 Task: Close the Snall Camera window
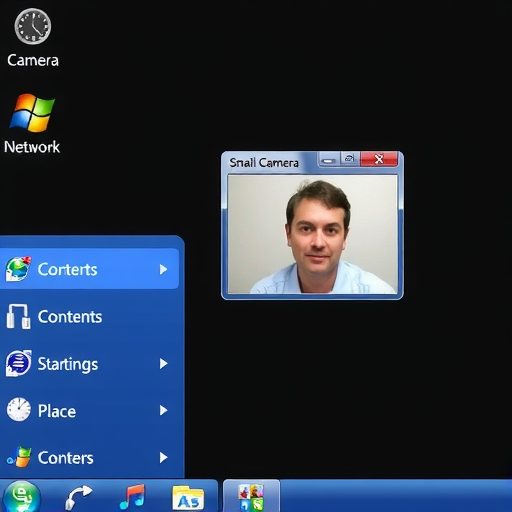[379, 159]
